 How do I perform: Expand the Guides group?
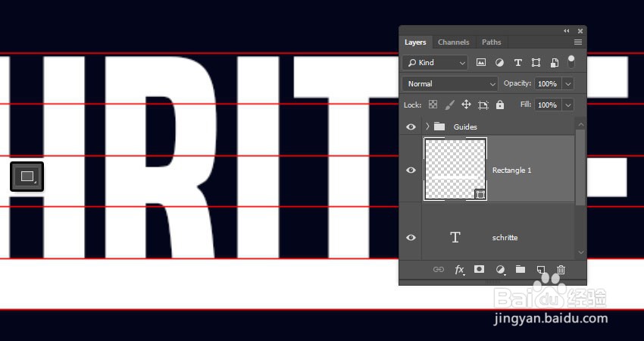(x=427, y=127)
